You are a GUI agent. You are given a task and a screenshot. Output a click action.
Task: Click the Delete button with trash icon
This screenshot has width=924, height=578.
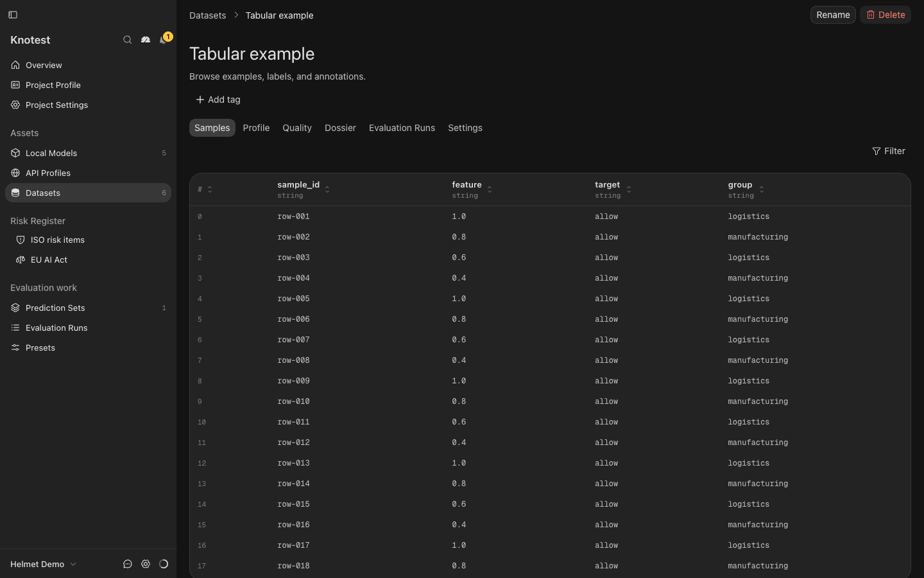[x=886, y=15]
